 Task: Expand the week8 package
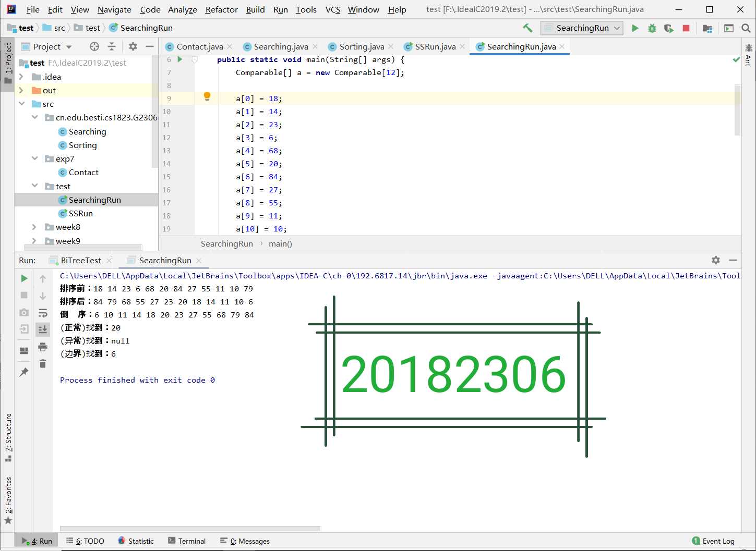(x=34, y=227)
